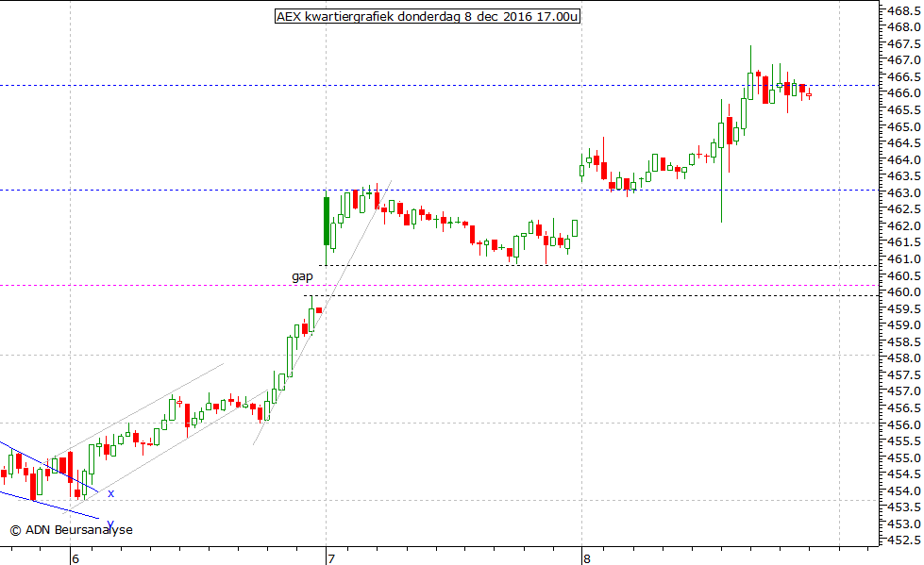Screen dimensions: 924x565
Task: Select date label 8 on time axis
Action: (586, 558)
